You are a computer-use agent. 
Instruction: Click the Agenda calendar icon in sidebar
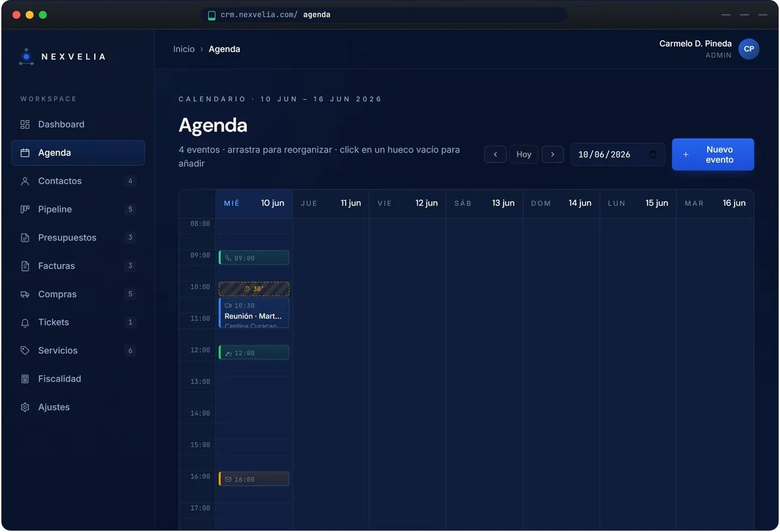click(25, 153)
